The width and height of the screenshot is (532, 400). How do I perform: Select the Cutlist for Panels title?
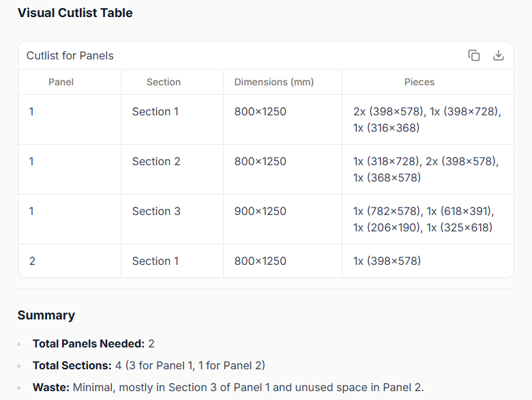point(70,56)
